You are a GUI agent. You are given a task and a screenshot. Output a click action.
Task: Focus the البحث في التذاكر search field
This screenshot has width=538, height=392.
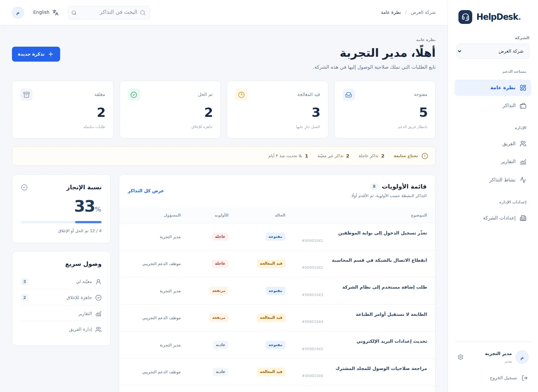109,13
